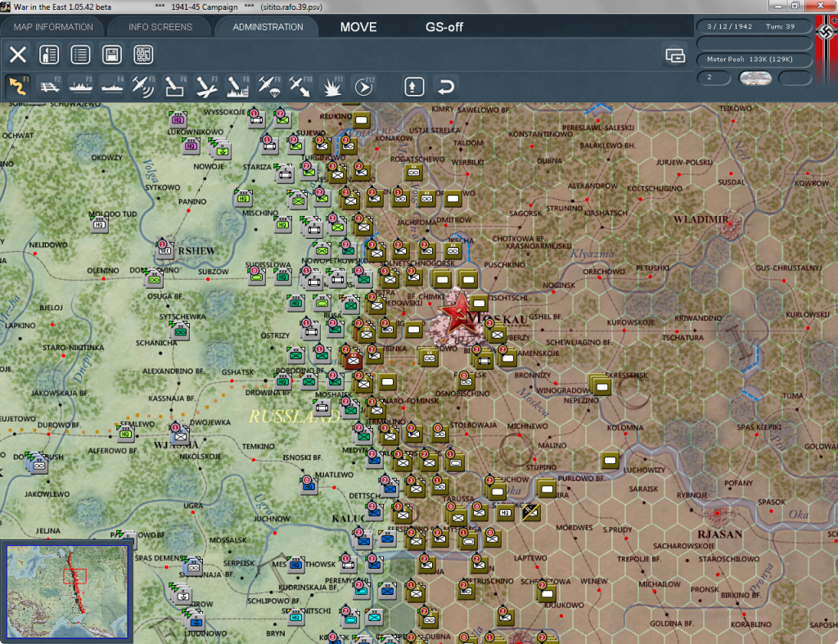Save game using floppy disk icon
This screenshot has width=838, height=644.
pos(111,55)
